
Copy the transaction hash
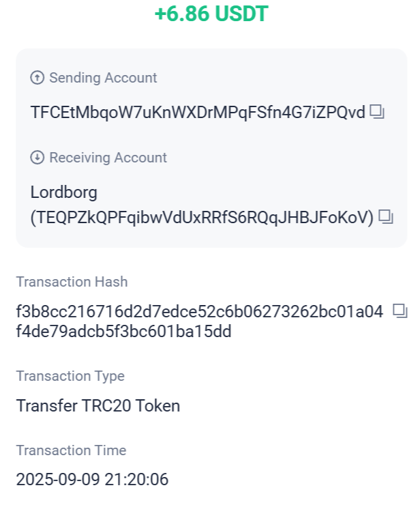pos(400,311)
